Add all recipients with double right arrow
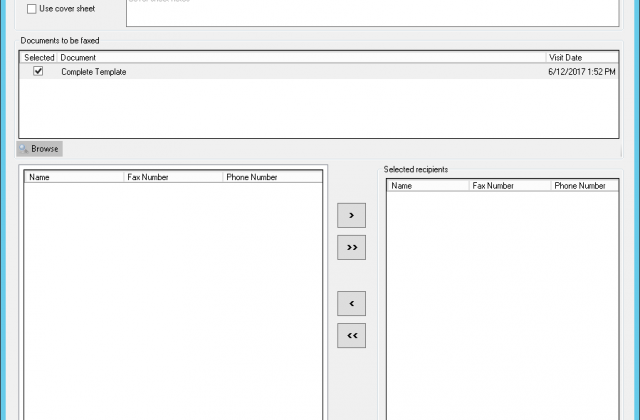Screen dimensions: 640x420 [x=351, y=247]
